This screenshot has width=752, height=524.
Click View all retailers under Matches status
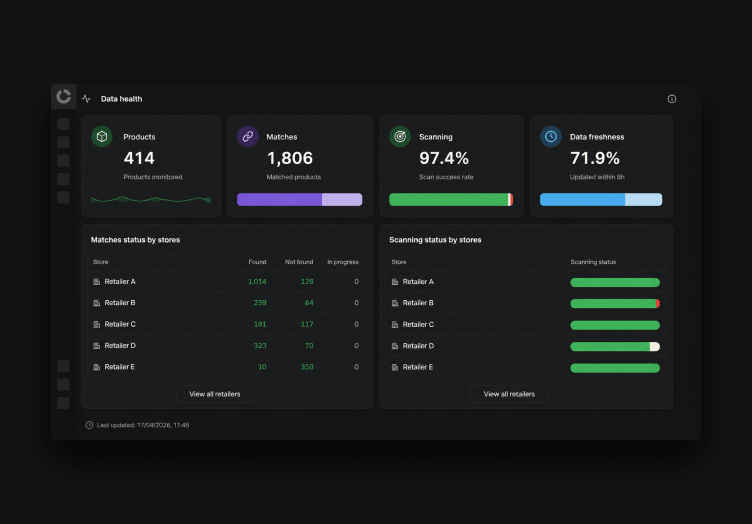coord(214,394)
